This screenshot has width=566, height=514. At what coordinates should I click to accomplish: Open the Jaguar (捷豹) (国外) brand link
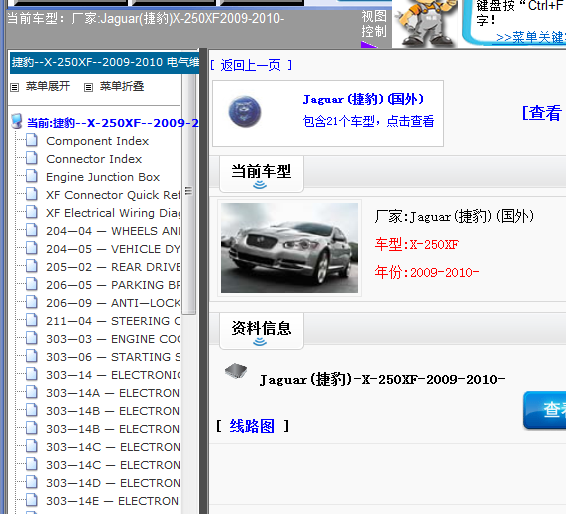(x=363, y=99)
